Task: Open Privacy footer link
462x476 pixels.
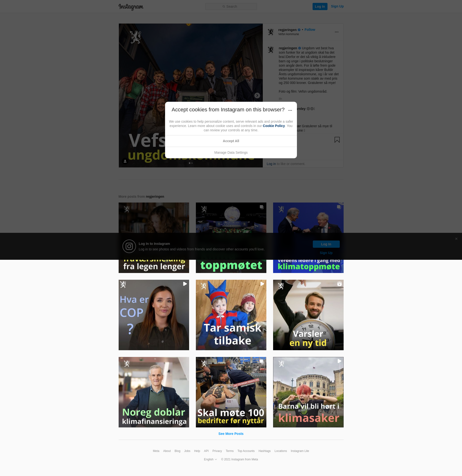Action: [217, 451]
